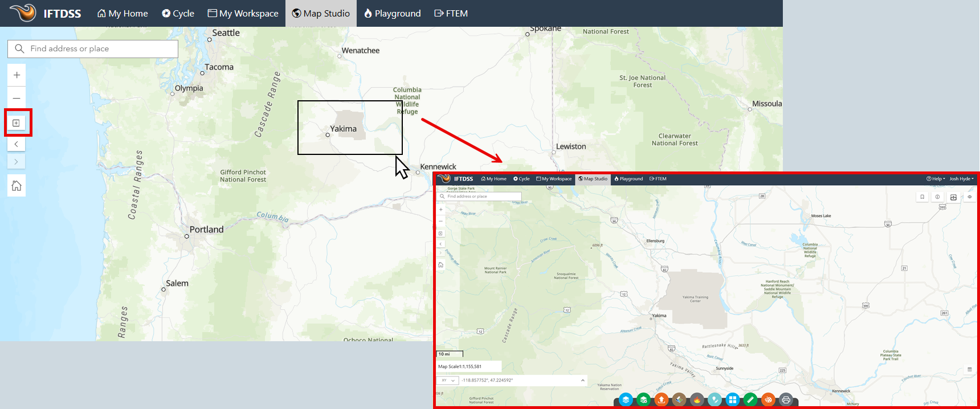Image resolution: width=980 pixels, height=409 pixels.
Task: Click the brown shape-edit tool in inset toolbar
Action: pos(679,400)
